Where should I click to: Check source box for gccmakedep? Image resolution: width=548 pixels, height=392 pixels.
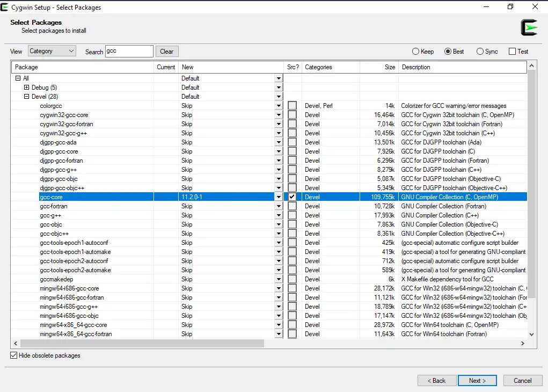292,279
